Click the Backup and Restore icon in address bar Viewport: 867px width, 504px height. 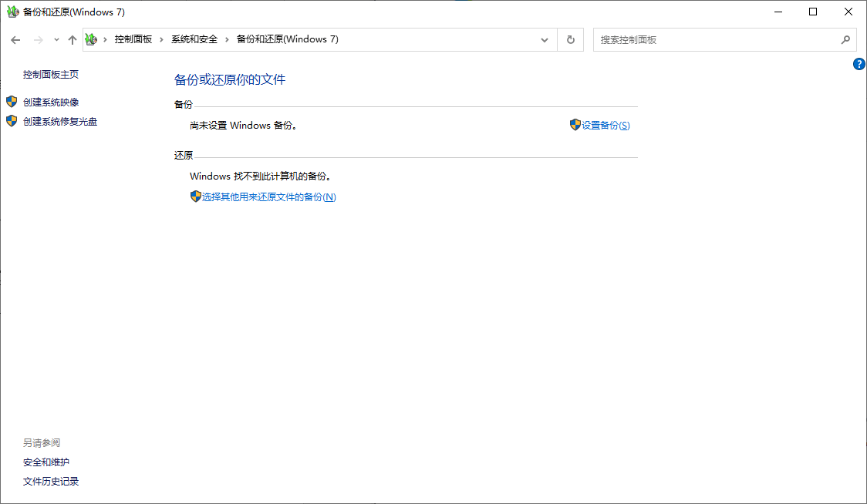coord(90,39)
